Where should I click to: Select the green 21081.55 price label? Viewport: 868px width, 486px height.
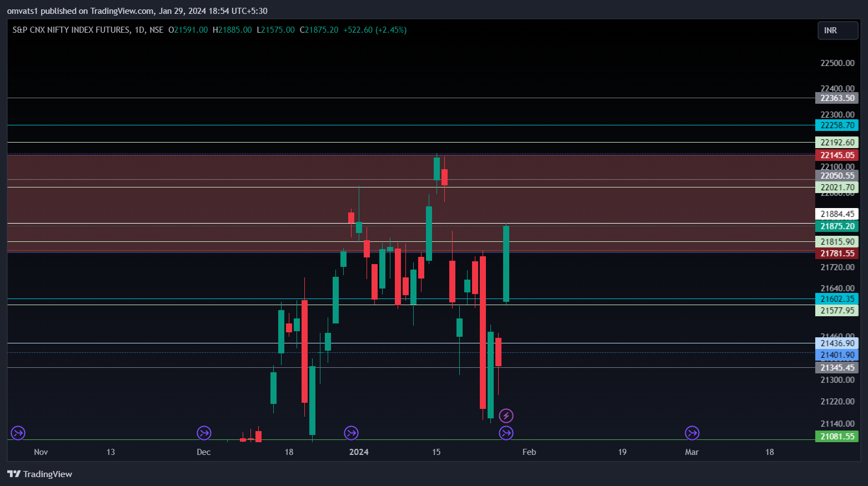point(837,437)
